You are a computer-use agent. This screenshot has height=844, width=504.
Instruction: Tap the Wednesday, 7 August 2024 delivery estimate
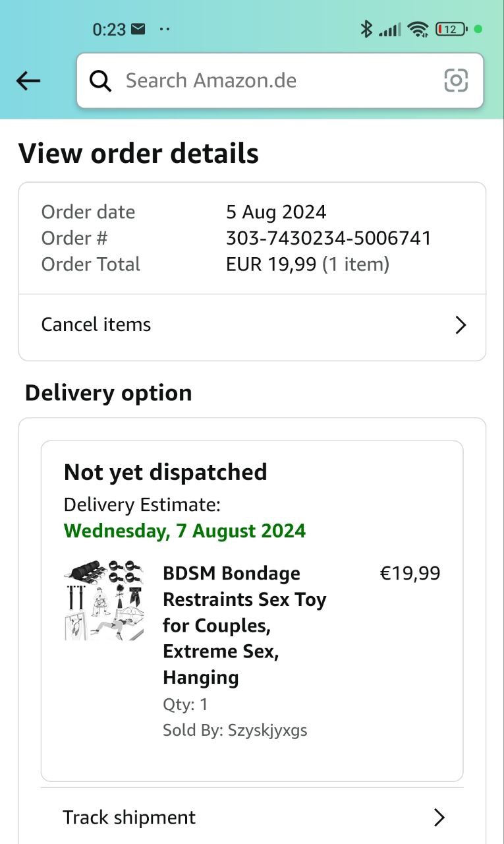(184, 531)
